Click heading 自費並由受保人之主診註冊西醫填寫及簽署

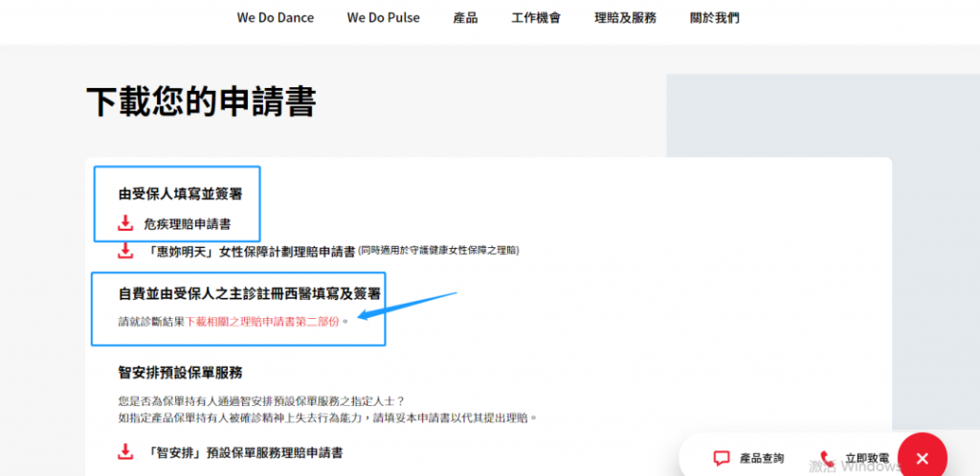[250, 293]
